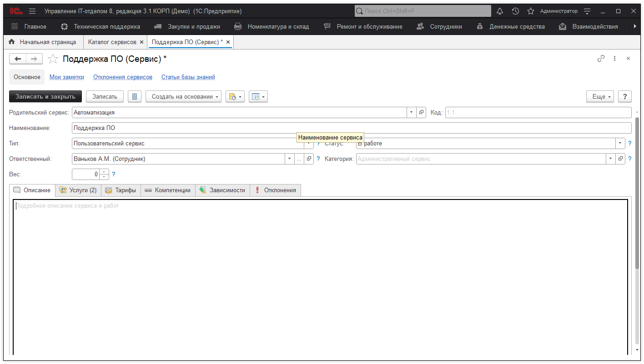The height and width of the screenshot is (364, 644).
Task: Add Поддержка ПО to favorites star
Action: click(53, 59)
